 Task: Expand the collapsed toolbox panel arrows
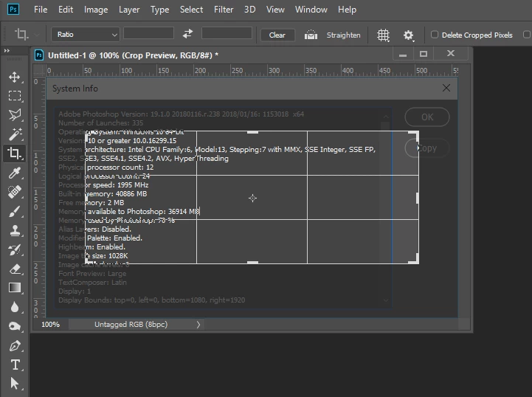coord(7,51)
